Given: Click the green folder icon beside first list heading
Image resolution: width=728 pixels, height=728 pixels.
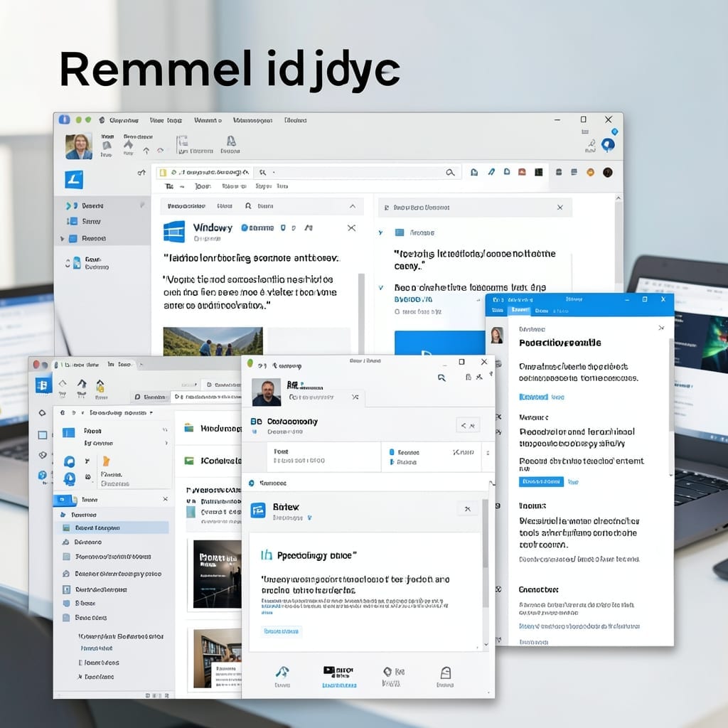Looking at the screenshot, I should tap(189, 428).
